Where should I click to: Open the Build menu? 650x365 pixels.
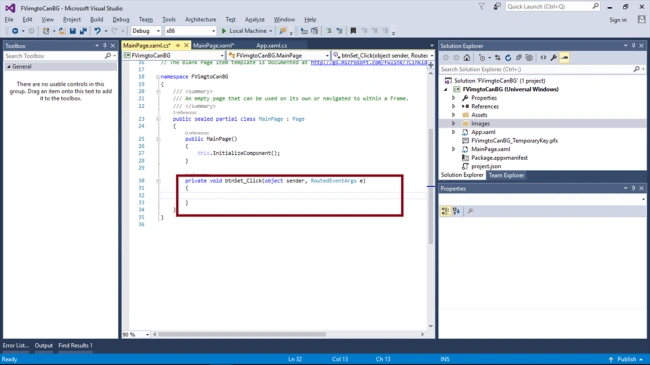coord(97,19)
